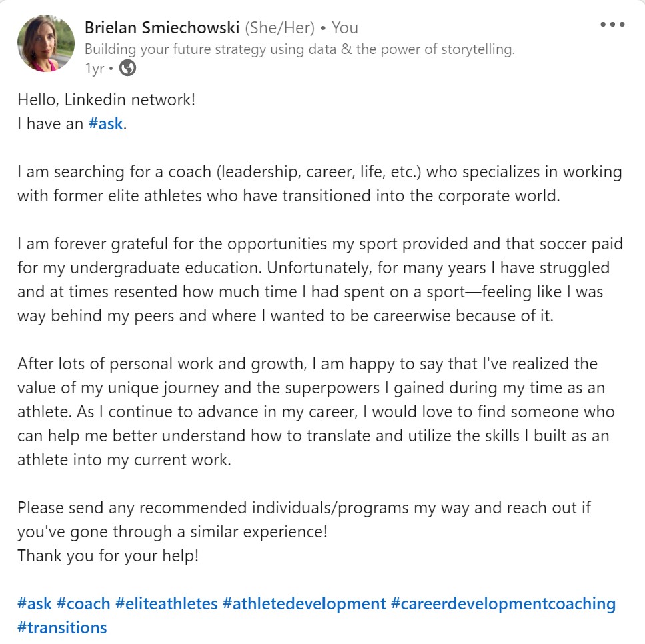
Task: Open the #eliteathletes hashtag
Action: pos(167,604)
